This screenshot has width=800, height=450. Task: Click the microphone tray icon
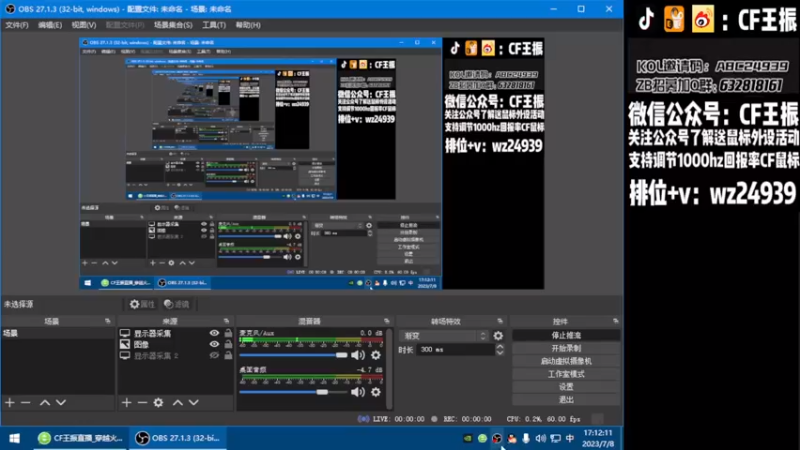526,438
